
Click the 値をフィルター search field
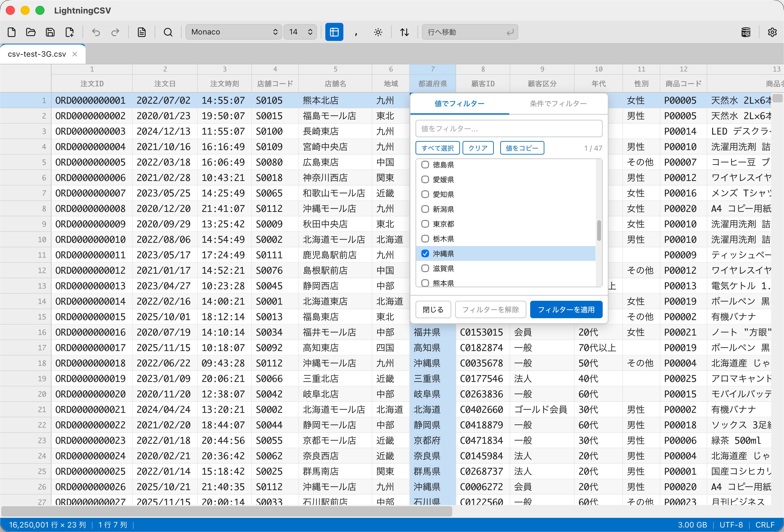[509, 128]
